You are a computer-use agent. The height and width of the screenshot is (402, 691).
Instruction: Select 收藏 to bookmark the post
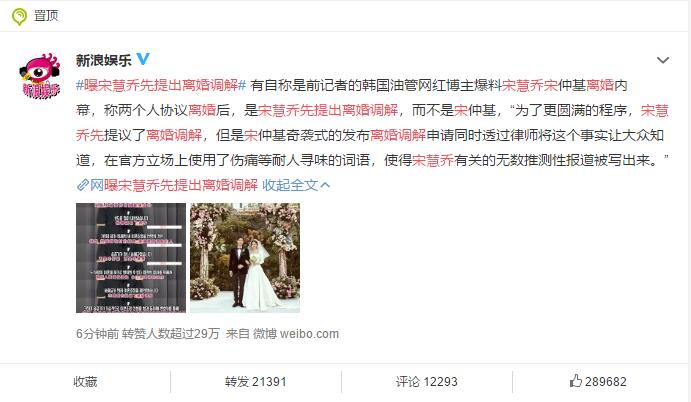[85, 382]
